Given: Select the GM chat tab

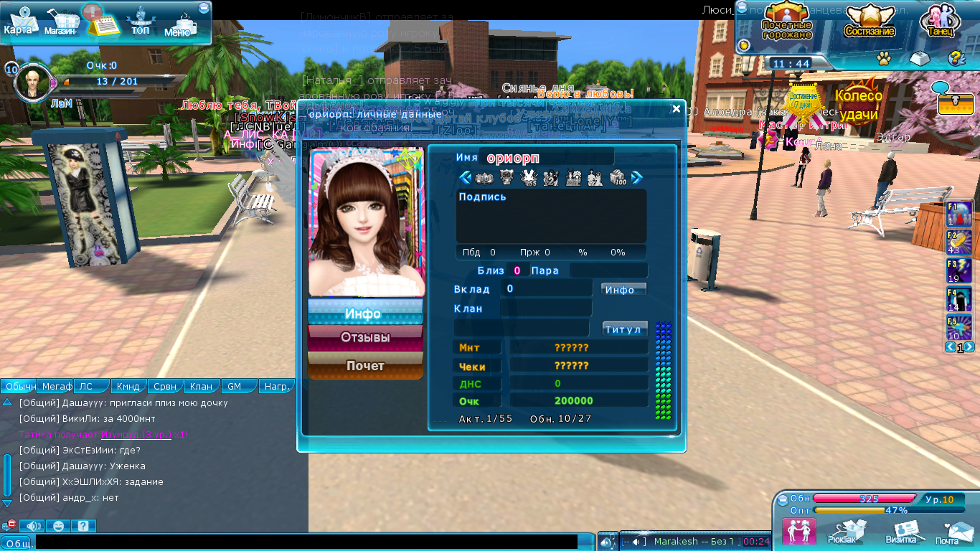Looking at the screenshot, I should 239,386.
